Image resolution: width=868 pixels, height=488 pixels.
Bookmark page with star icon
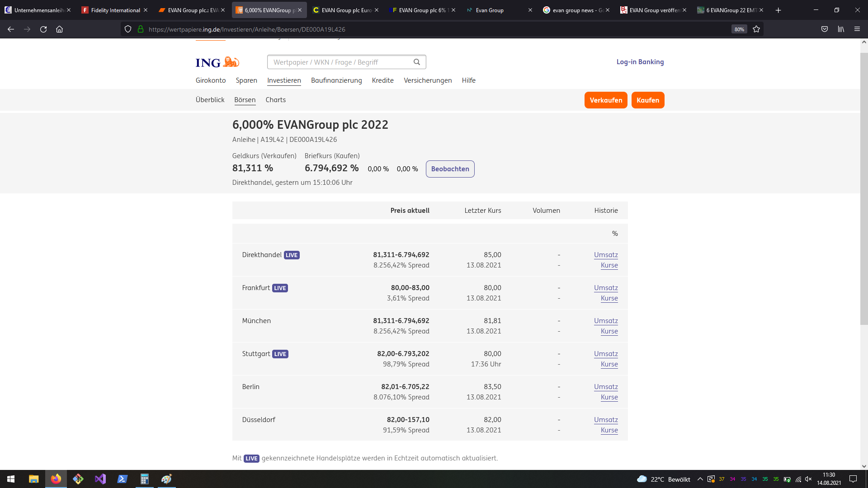click(x=756, y=29)
